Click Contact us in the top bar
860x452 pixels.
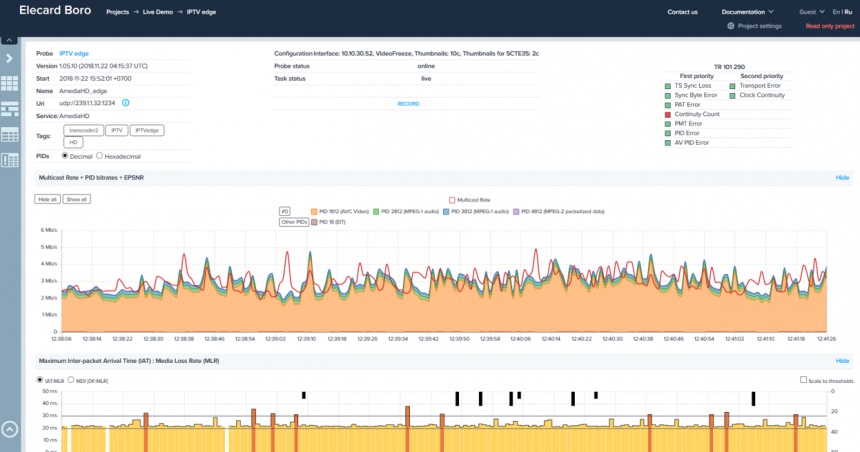point(682,12)
